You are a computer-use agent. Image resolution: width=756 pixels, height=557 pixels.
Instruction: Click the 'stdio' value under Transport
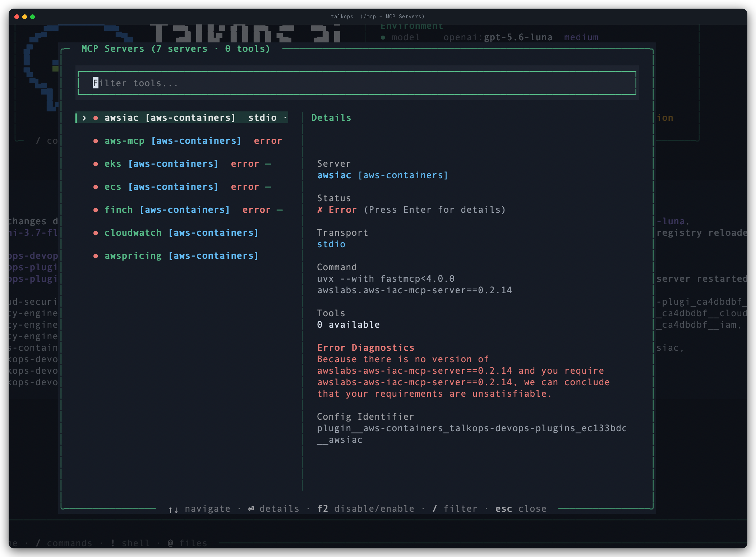coord(331,244)
